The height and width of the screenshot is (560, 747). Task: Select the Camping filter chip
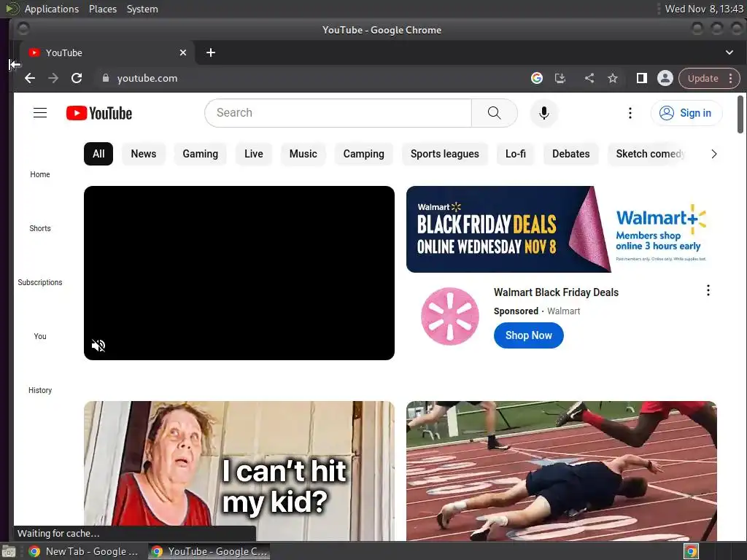363,154
